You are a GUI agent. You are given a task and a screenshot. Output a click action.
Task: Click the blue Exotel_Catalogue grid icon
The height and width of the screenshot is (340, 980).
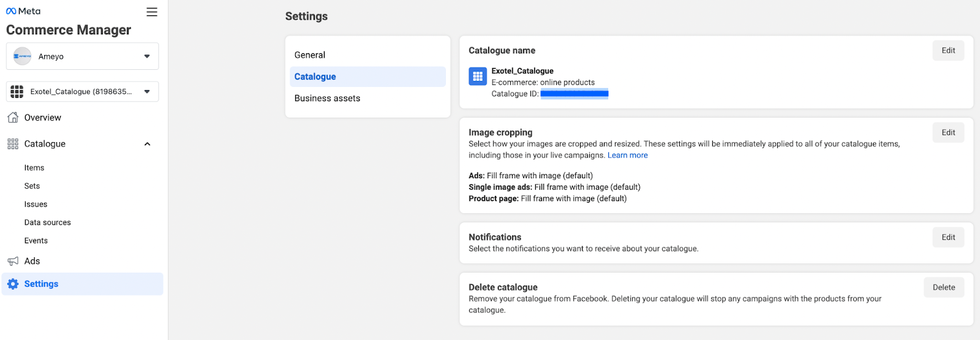pos(478,77)
